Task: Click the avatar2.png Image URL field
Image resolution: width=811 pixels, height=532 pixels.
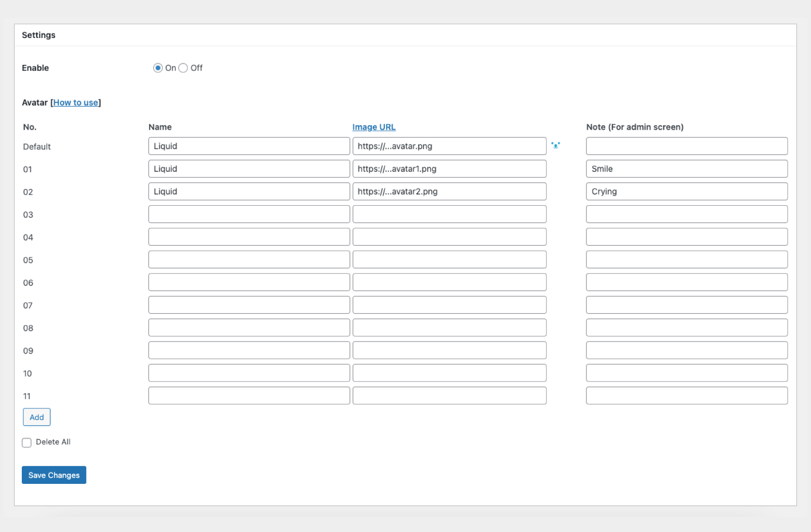Action: pyautogui.click(x=450, y=192)
